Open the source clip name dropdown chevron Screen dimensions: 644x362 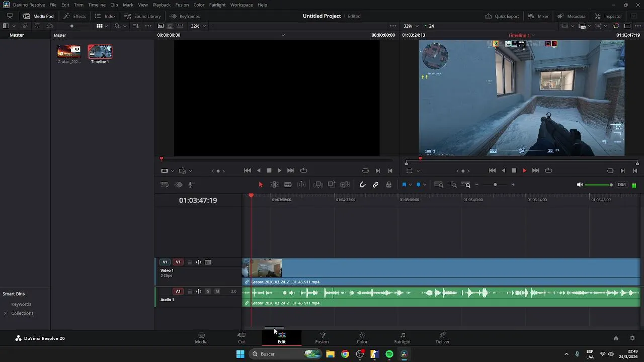coord(283,35)
